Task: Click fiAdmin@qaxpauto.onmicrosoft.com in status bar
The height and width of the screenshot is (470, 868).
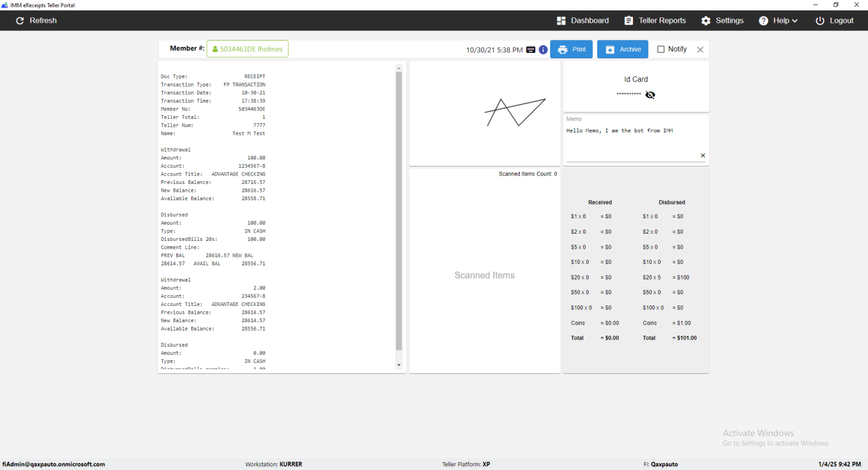Action: tap(54, 464)
